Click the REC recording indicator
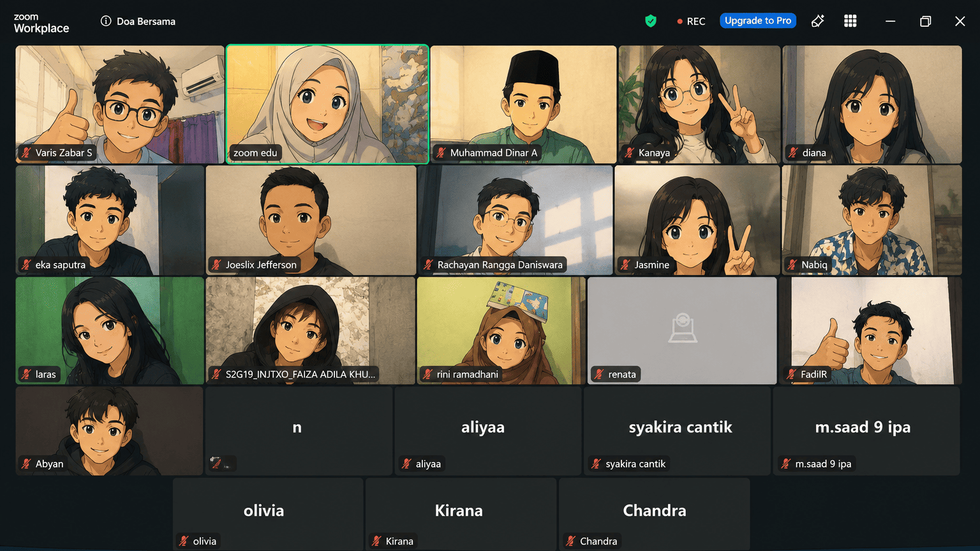Screen dimensions: 980x551 pos(691,21)
